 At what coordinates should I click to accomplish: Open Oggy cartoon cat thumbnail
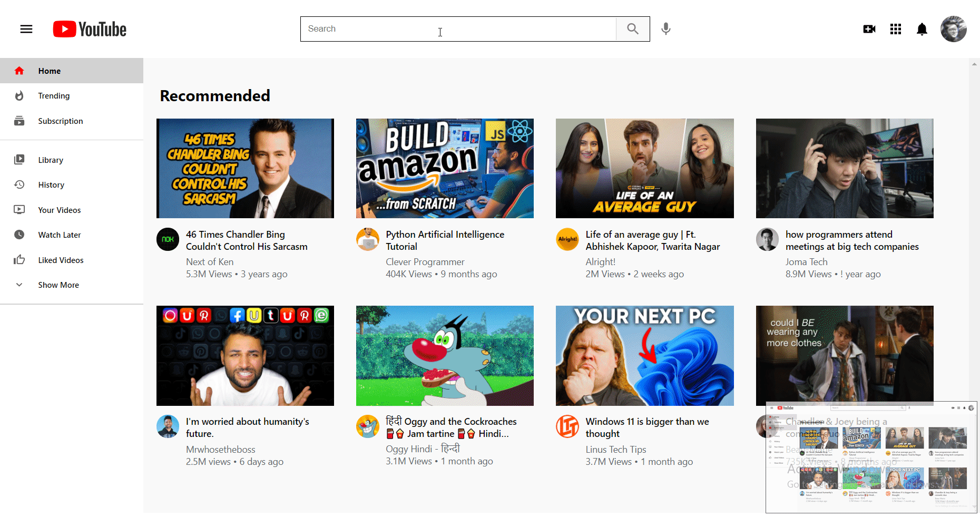click(x=445, y=356)
